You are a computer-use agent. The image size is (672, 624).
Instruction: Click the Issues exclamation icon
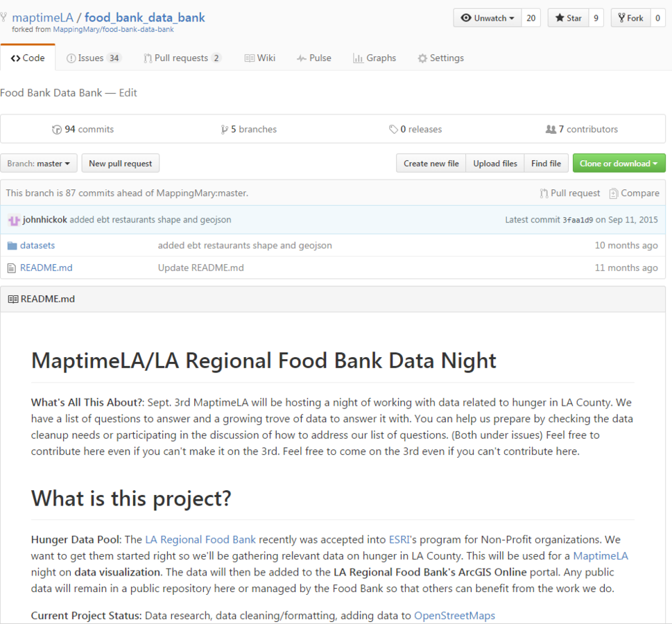click(71, 58)
